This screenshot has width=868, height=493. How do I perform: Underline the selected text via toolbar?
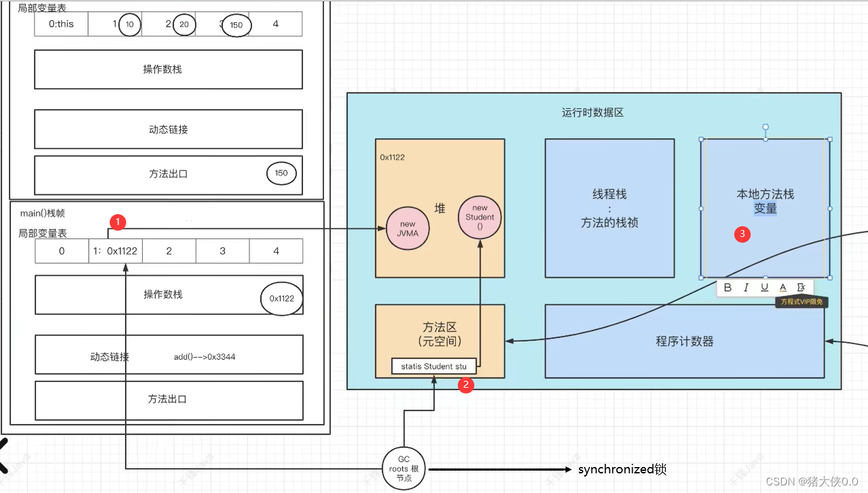tap(765, 288)
